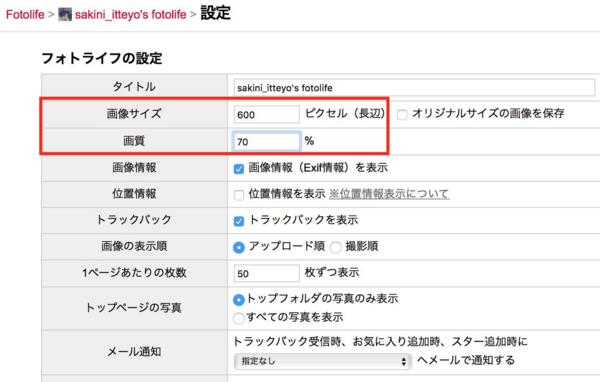
Task: Click the 1ページあたりの枚数 row label
Action: tap(134, 273)
